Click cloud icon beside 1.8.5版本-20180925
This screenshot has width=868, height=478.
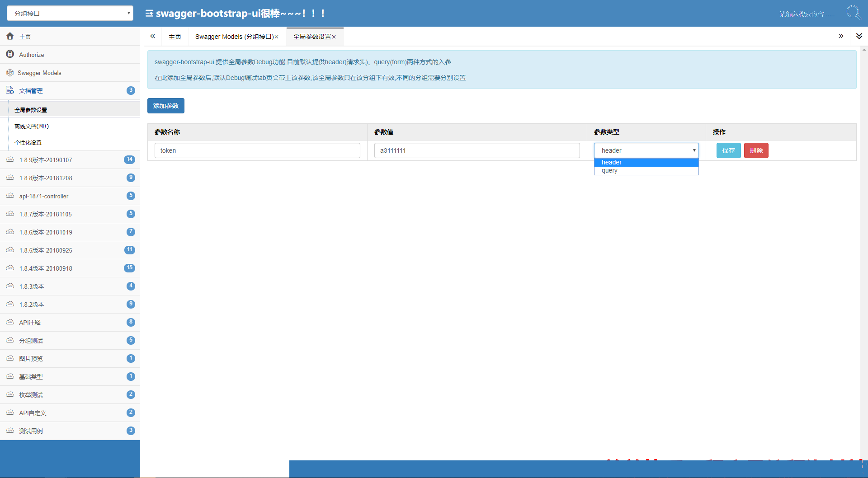(x=10, y=250)
